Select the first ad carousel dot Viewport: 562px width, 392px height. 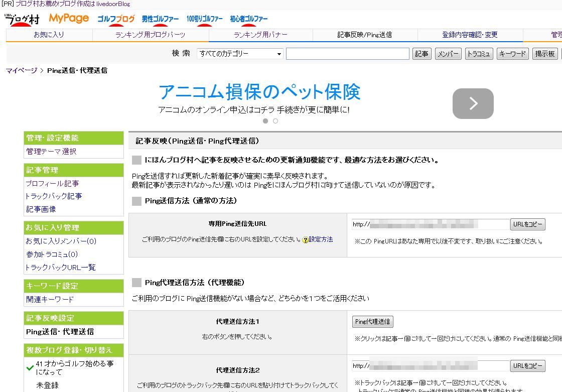click(x=265, y=121)
